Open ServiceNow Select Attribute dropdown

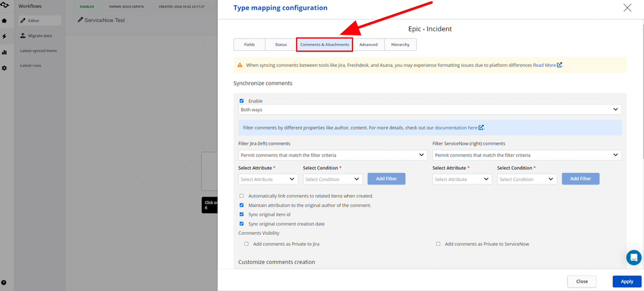462,179
